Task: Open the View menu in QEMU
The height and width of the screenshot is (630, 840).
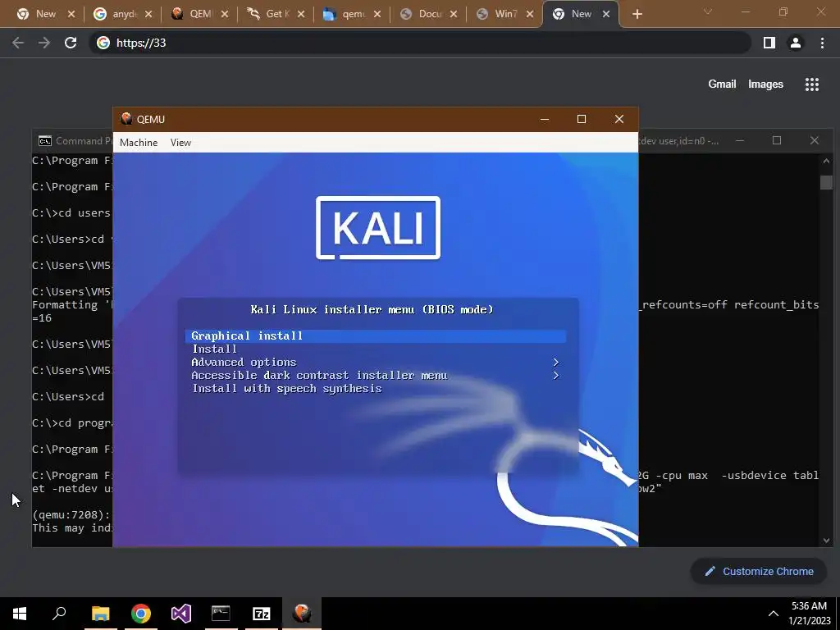Action: point(180,143)
